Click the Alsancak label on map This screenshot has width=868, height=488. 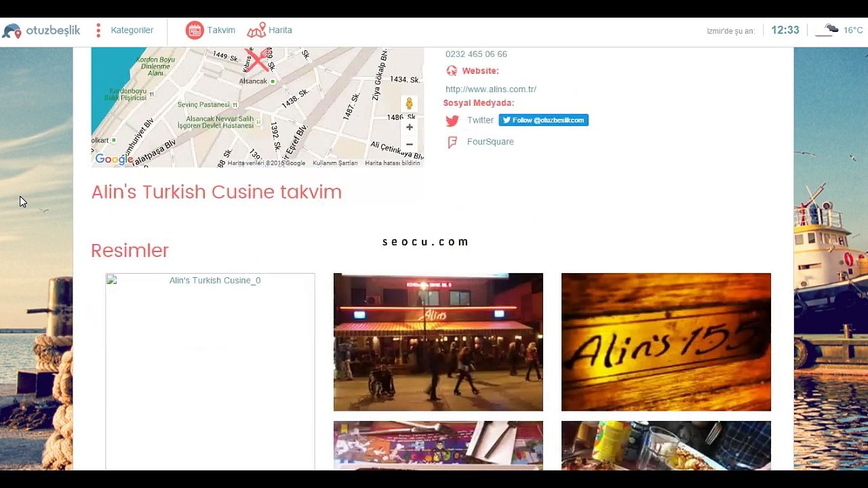253,81
